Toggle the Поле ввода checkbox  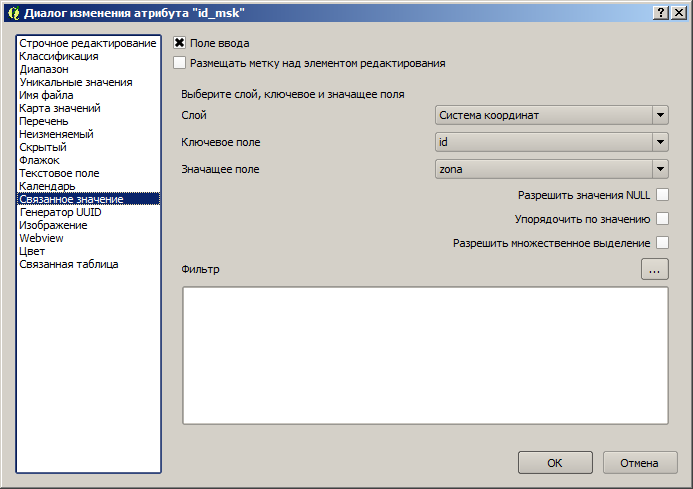pos(180,43)
